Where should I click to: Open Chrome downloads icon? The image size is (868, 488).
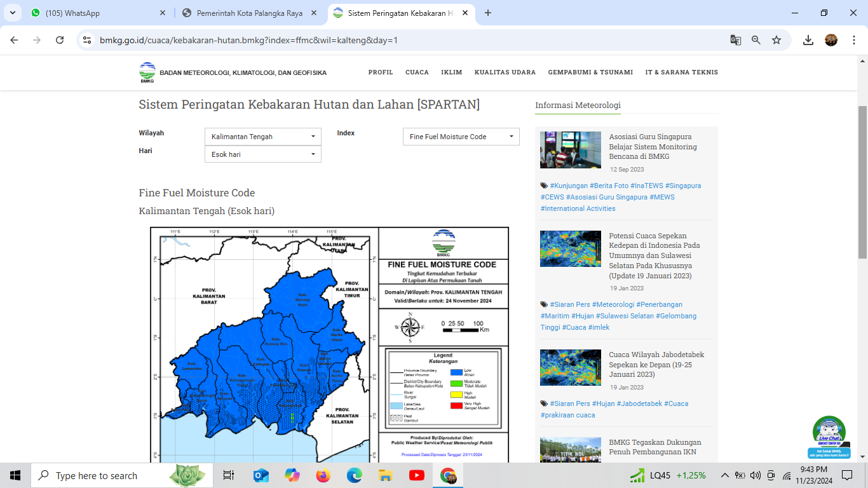point(808,40)
